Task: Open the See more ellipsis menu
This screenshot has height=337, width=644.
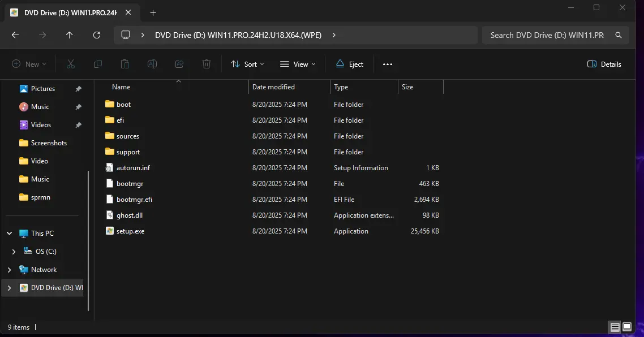Action: tap(387, 64)
